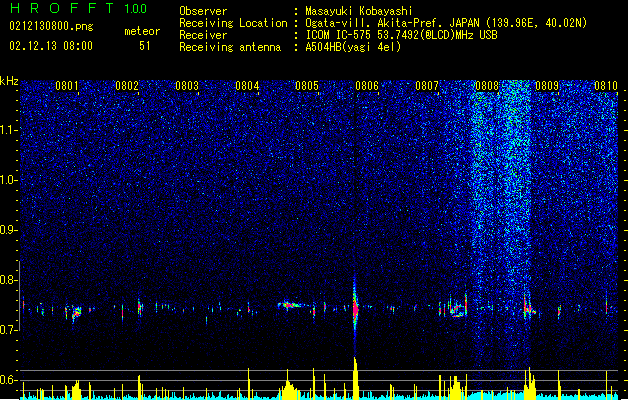The image size is (629, 400).
Task: Click the 0805 time marker
Action: coord(307,85)
